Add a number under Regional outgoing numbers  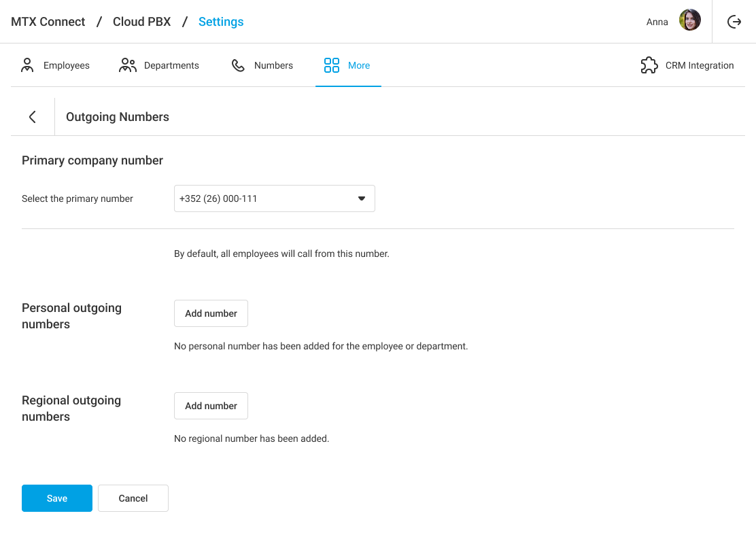[211, 406]
